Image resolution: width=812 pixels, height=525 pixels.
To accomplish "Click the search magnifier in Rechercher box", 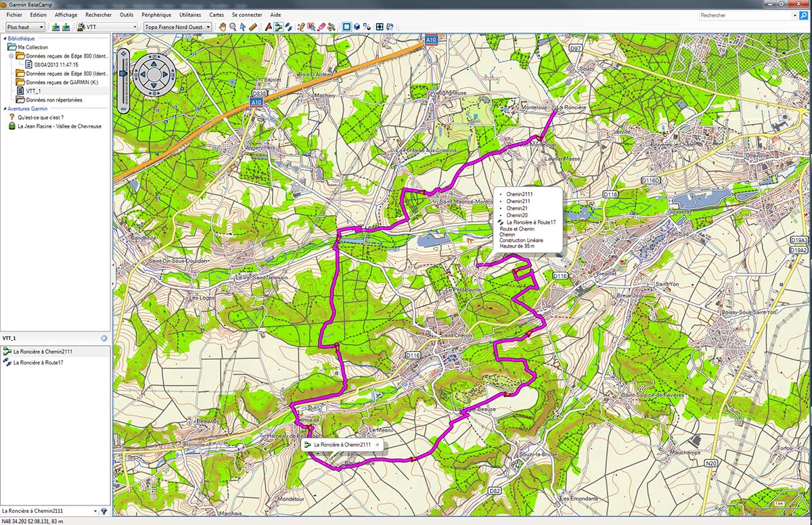I will (x=803, y=15).
